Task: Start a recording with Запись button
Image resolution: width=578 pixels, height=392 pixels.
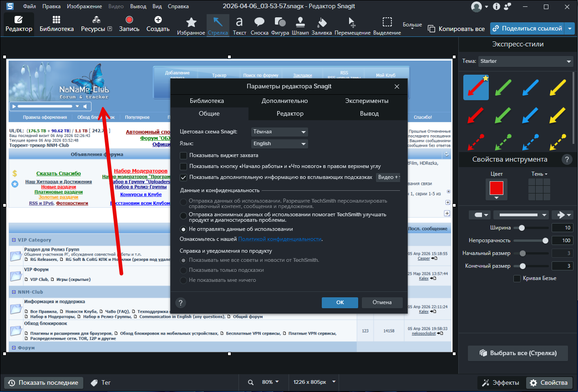Action: 129,24
